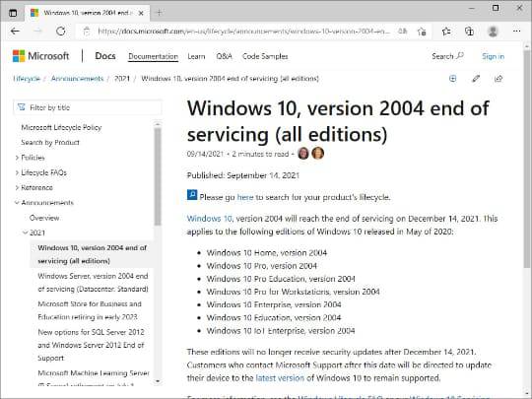Follow the latest version link
Viewport: 532px width, 399px height.
click(280, 378)
